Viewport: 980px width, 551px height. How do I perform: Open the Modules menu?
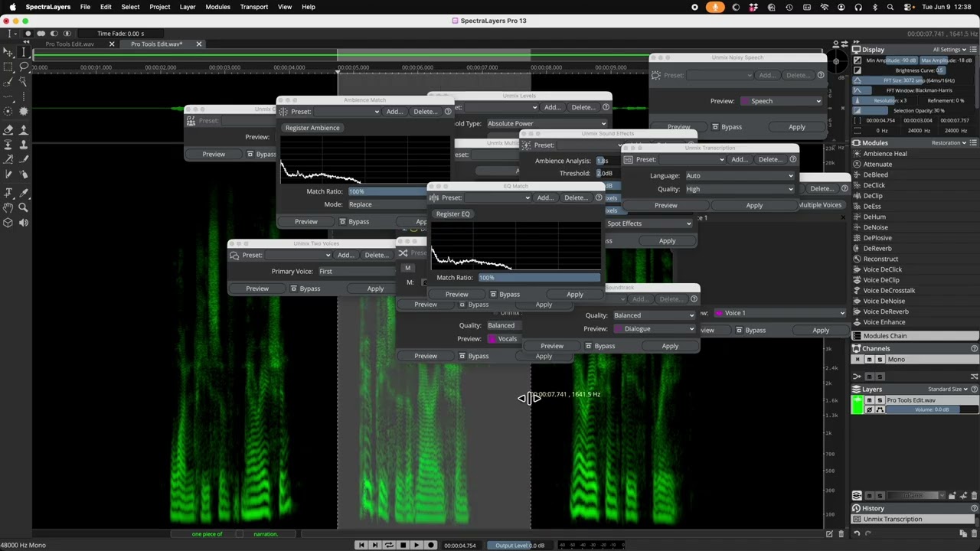[x=217, y=7]
